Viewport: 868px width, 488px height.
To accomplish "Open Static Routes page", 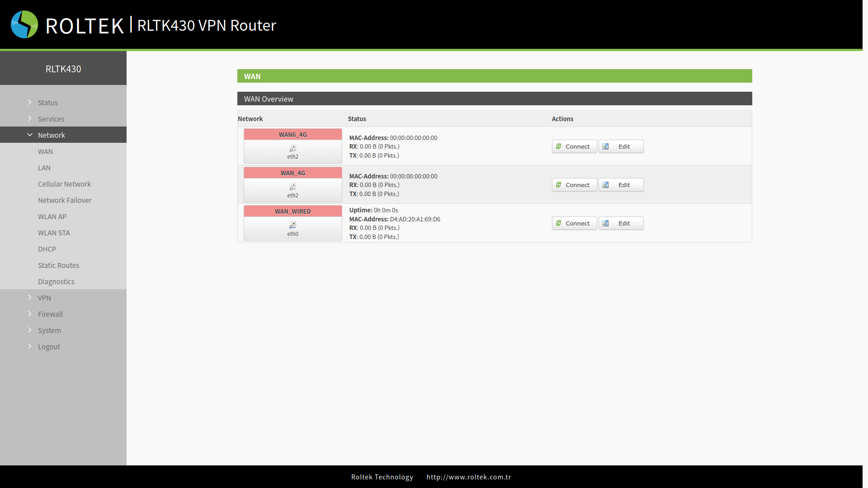I will click(58, 265).
